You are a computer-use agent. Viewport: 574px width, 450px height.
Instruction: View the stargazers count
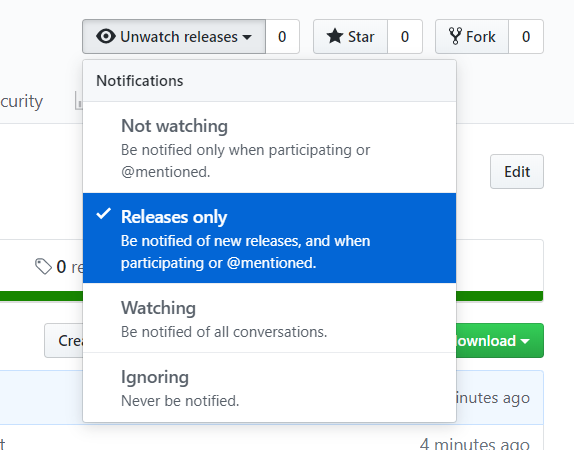405,37
